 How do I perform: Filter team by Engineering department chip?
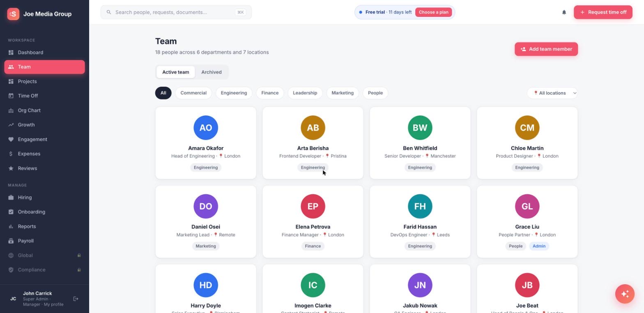(234, 93)
